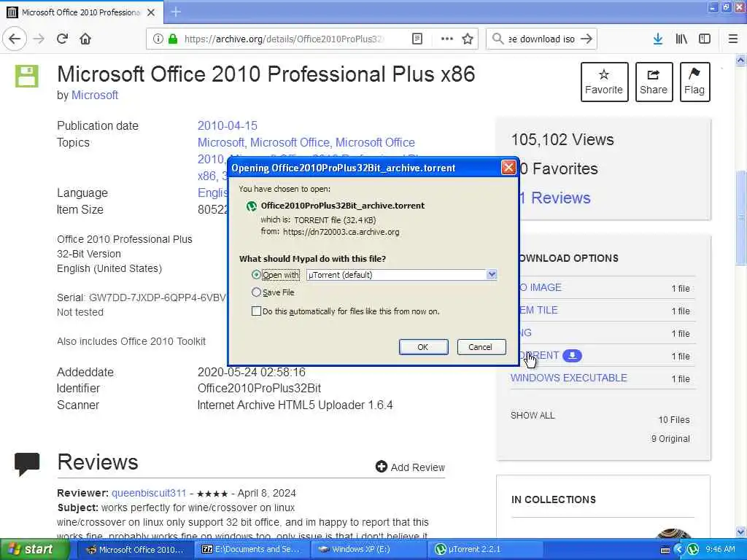Click the Microsoft Office topic link
This screenshot has width=747, height=560.
(290, 142)
